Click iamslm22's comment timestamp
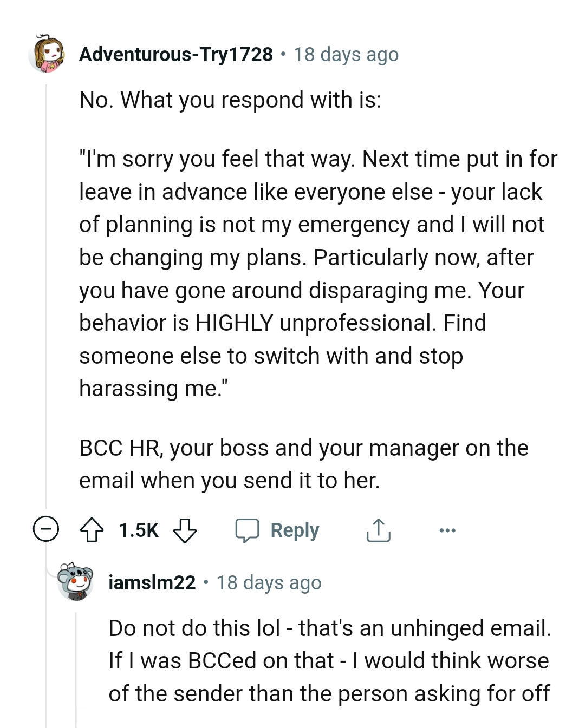585x728 pixels. tap(269, 583)
